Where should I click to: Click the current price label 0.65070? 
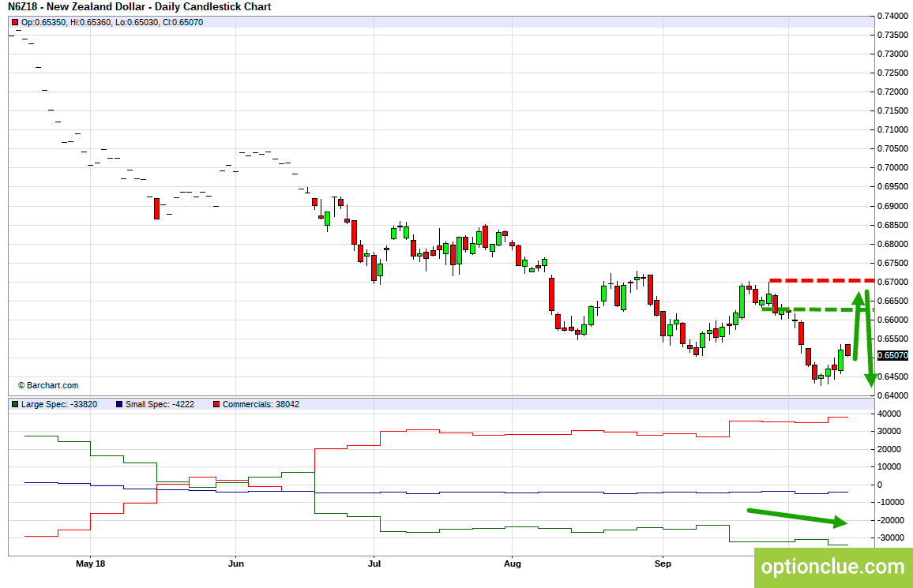pos(892,355)
